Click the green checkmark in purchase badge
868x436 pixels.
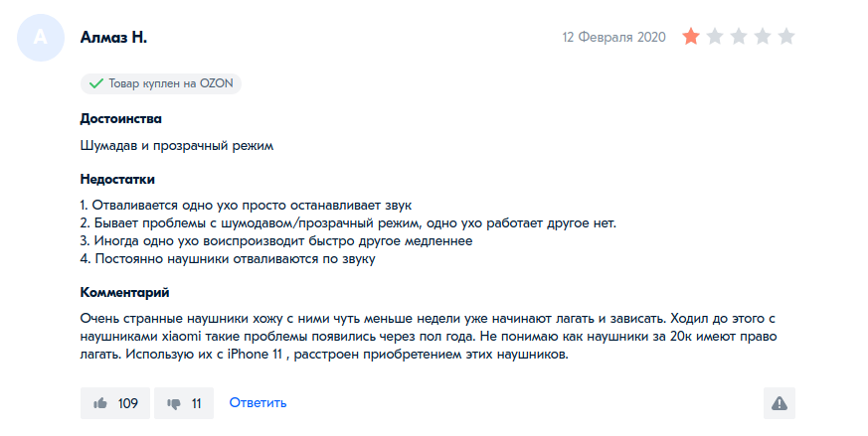(96, 83)
